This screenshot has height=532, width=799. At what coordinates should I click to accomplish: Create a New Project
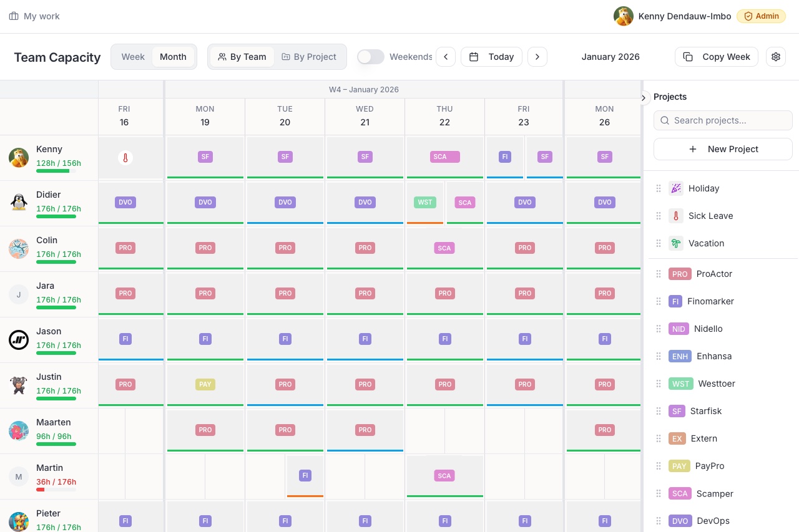723,149
